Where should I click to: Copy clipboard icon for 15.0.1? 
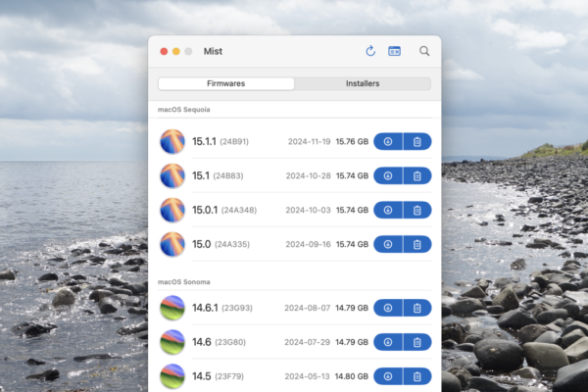417,210
